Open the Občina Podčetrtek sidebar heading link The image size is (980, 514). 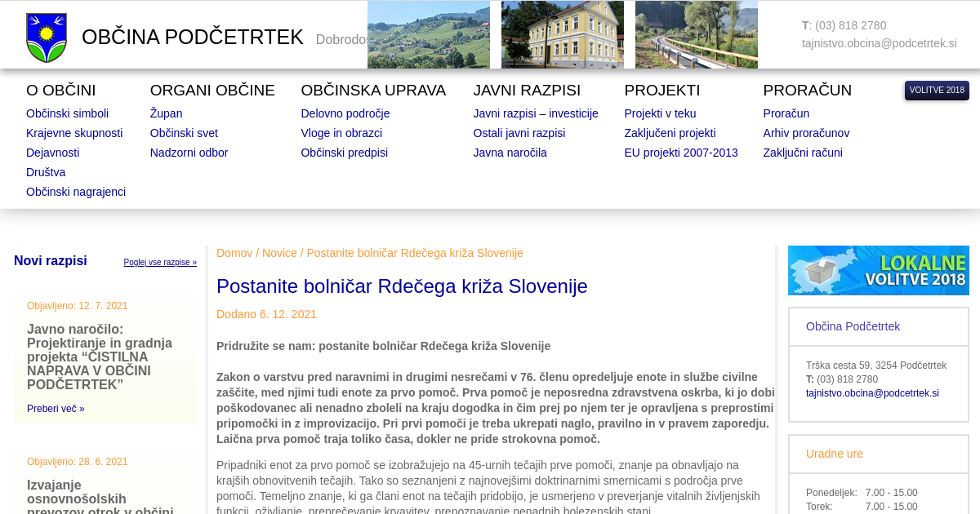point(853,326)
